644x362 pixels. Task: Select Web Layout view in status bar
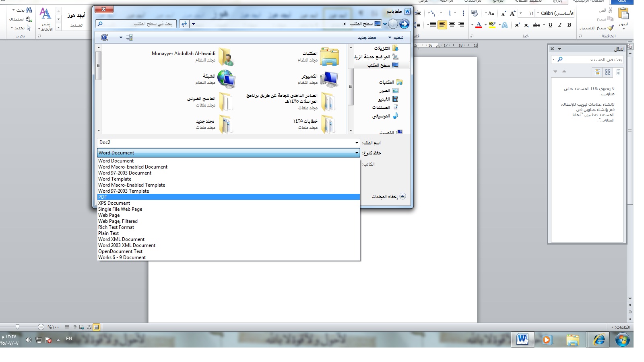[82, 327]
